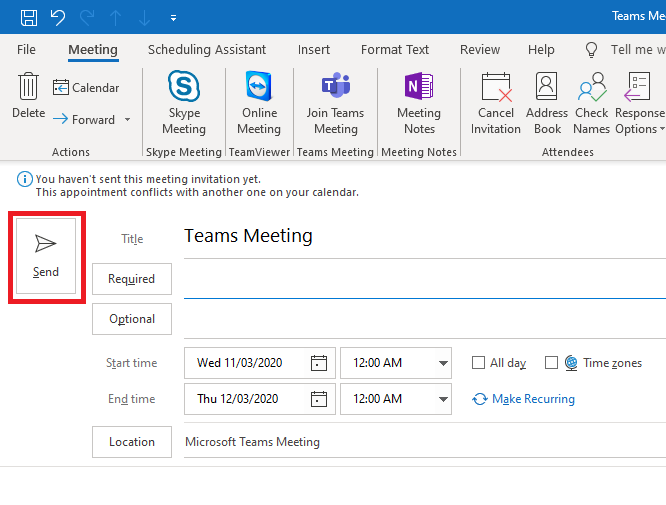Open the File menu
The width and height of the screenshot is (666, 505).
(x=26, y=50)
